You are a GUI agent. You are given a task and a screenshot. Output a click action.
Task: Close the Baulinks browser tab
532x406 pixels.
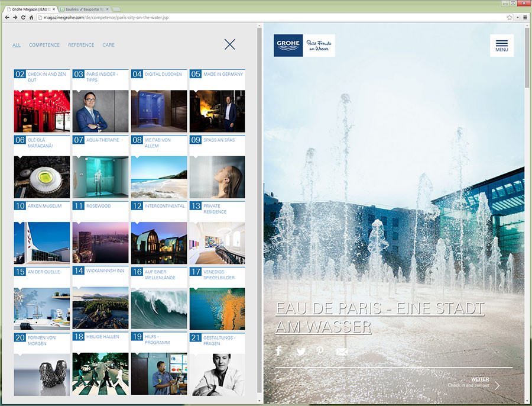[x=107, y=9]
